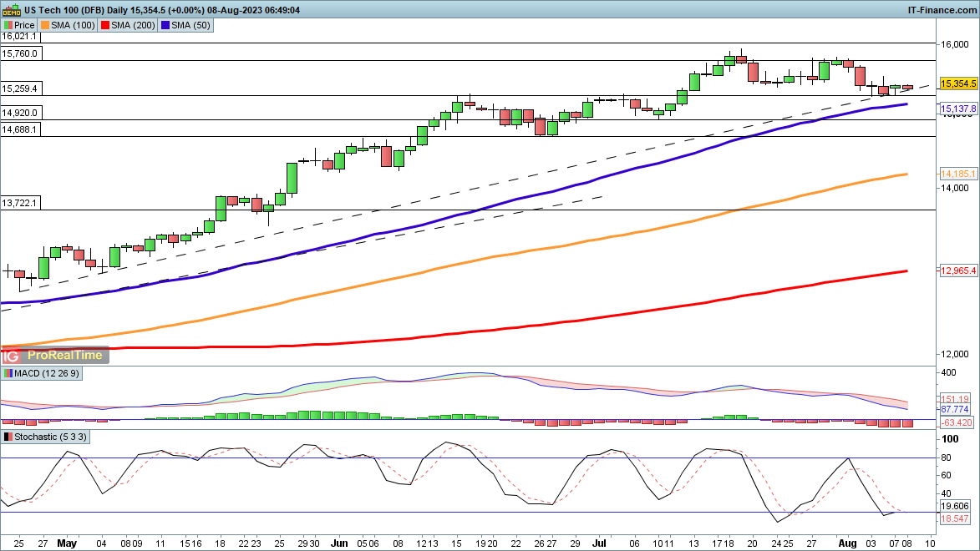Click the 14,688.1 horizontal level label

click(21, 129)
